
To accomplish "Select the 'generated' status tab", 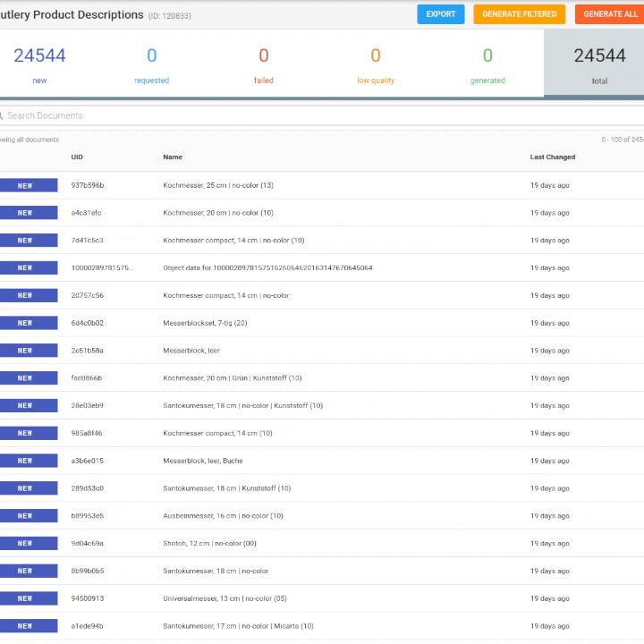I will click(x=487, y=64).
